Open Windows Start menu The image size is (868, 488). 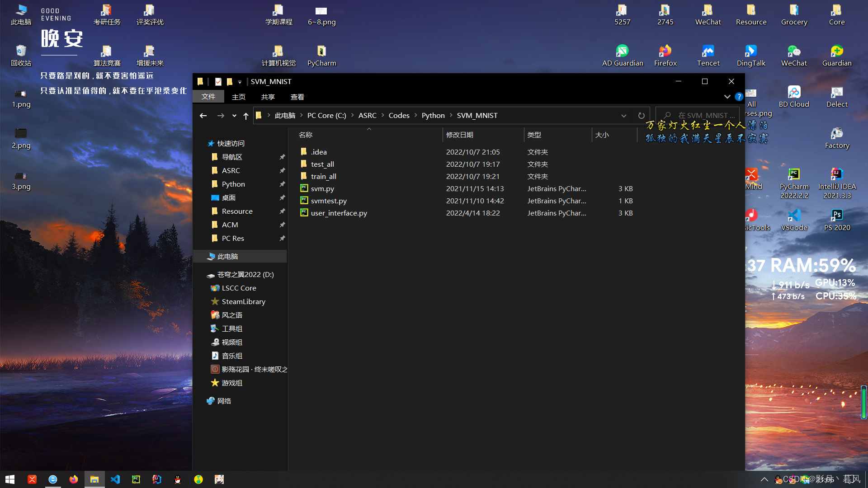click(x=10, y=479)
